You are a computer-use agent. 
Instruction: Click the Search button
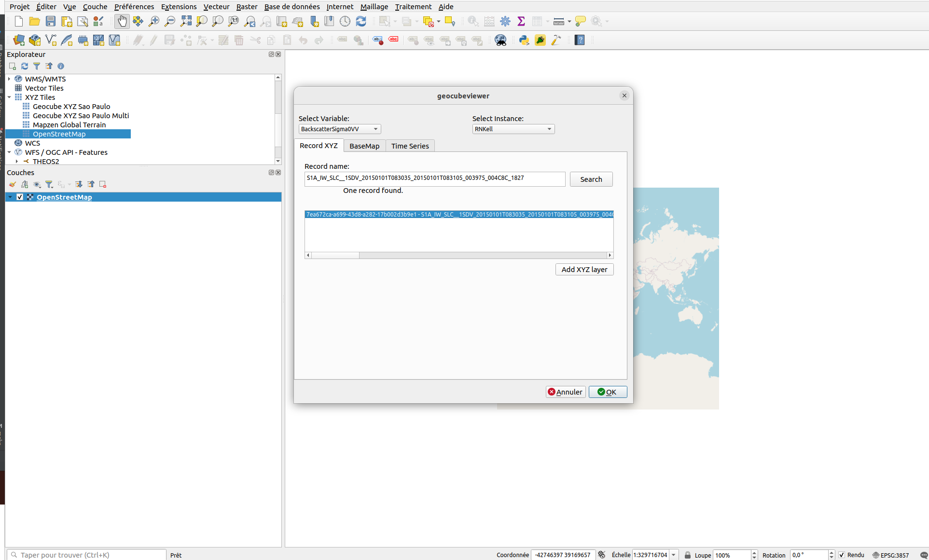(591, 179)
